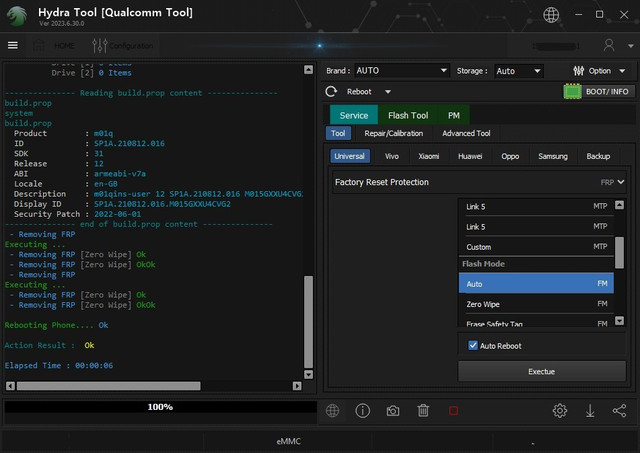Select the Huawei brand tab
Screen dimensions: 640x453
click(470, 156)
